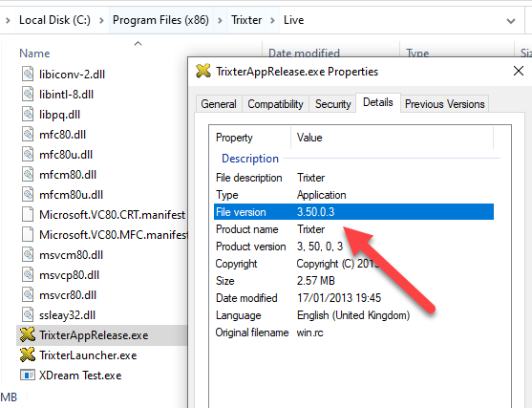The height and width of the screenshot is (408, 532).
Task: Open the Previous Versions tab
Action: [445, 104]
